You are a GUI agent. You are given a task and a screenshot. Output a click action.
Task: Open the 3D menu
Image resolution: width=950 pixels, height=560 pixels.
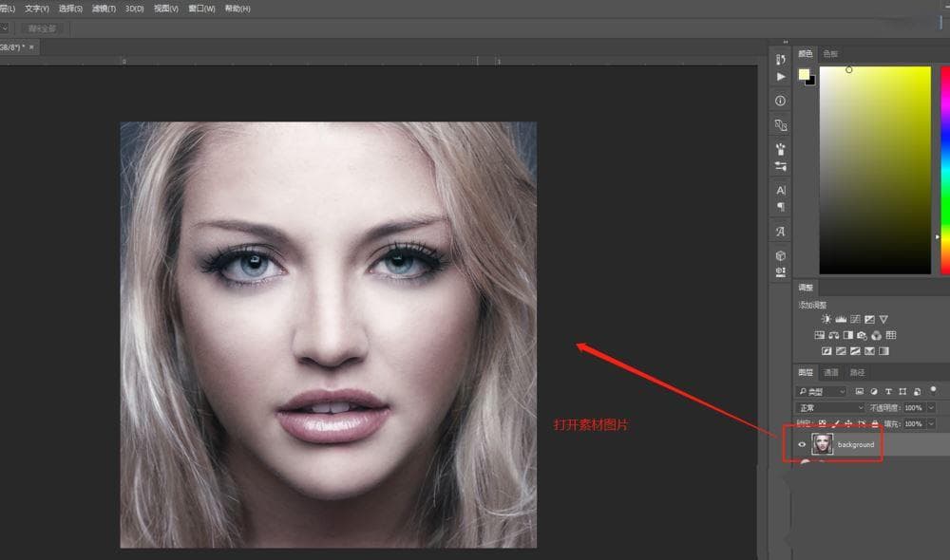[135, 9]
